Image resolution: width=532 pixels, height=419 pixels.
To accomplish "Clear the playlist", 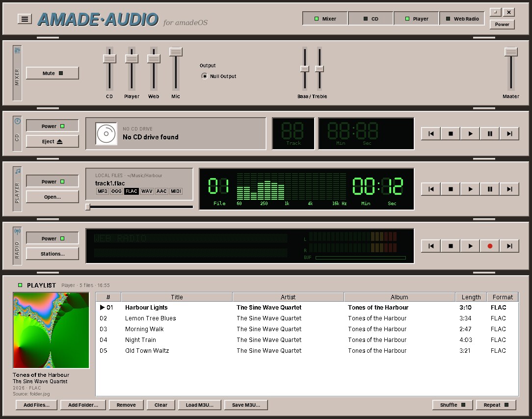I will [x=161, y=405].
